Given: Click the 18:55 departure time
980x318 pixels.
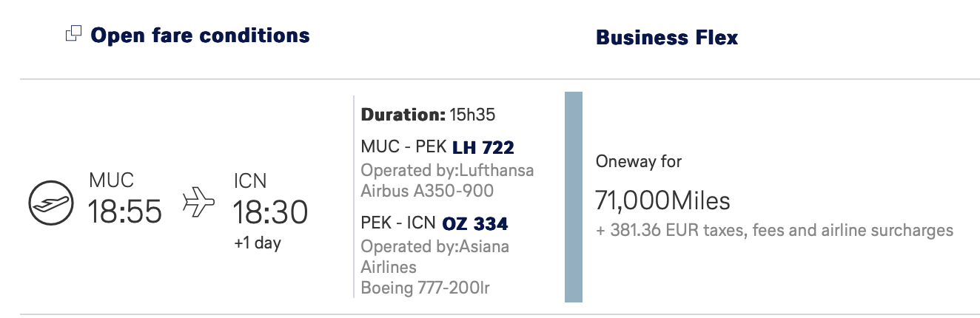Looking at the screenshot, I should click(124, 213).
